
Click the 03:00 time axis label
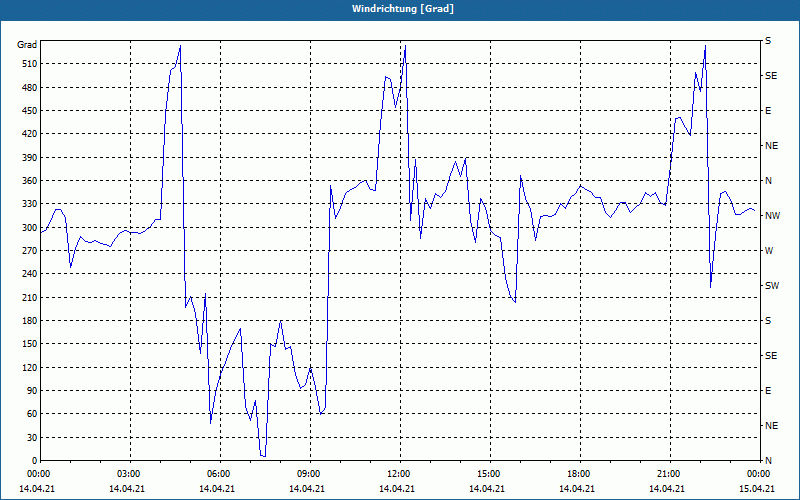click(x=130, y=474)
